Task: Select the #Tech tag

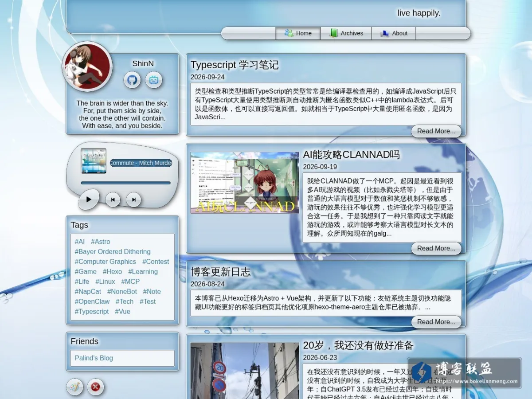Action: click(125, 301)
